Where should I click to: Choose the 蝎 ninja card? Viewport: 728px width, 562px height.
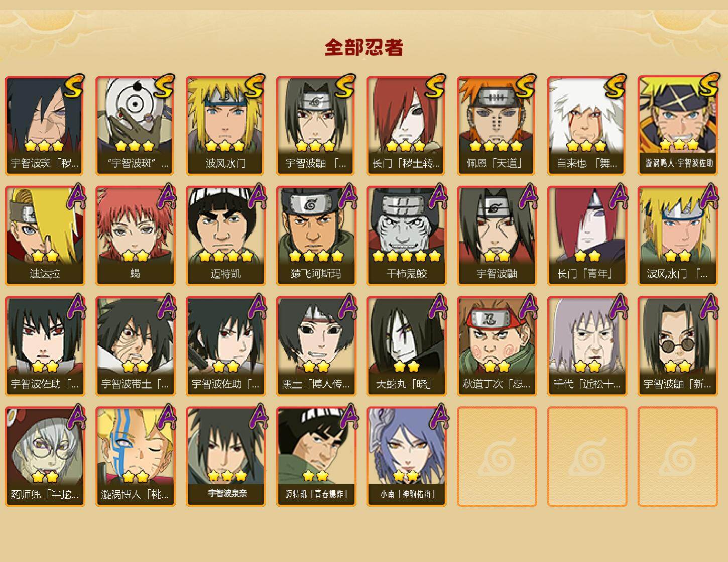[135, 236]
